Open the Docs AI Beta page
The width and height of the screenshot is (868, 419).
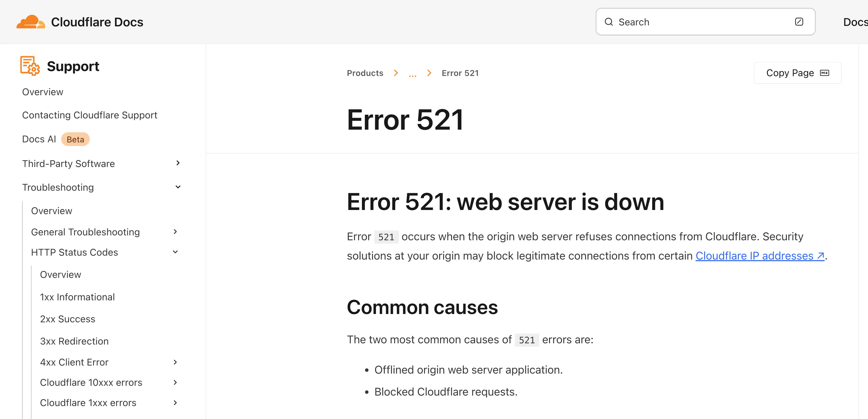coord(39,139)
